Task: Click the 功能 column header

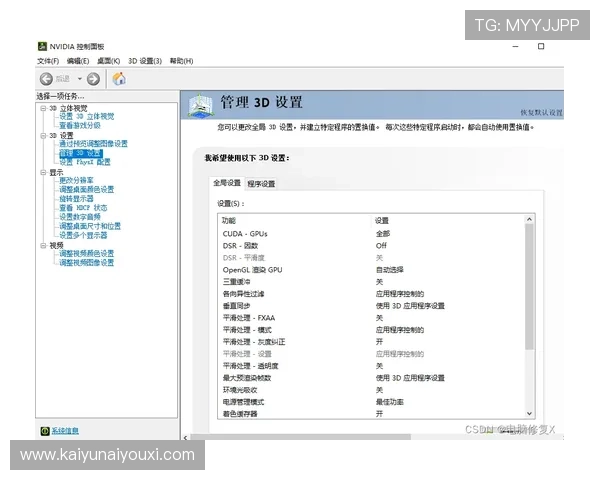Action: pos(228,220)
